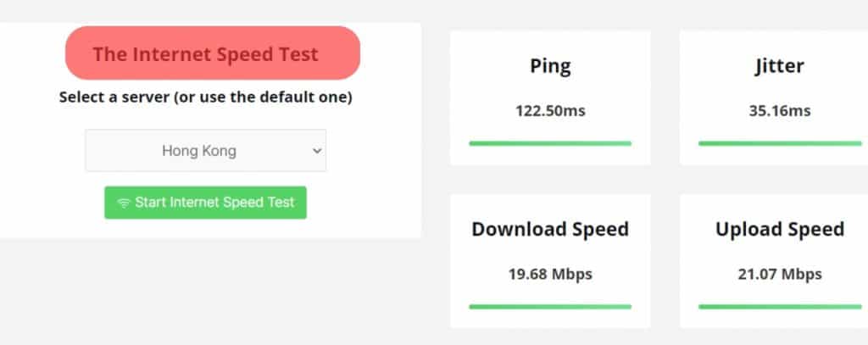Select the Jitter heading
Image resolution: width=868 pixels, height=345 pixels.
click(779, 66)
